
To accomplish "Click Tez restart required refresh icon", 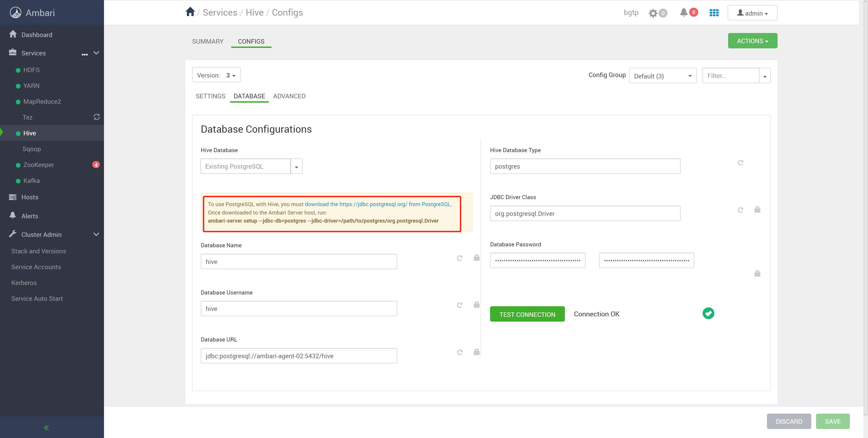I will pos(97,117).
